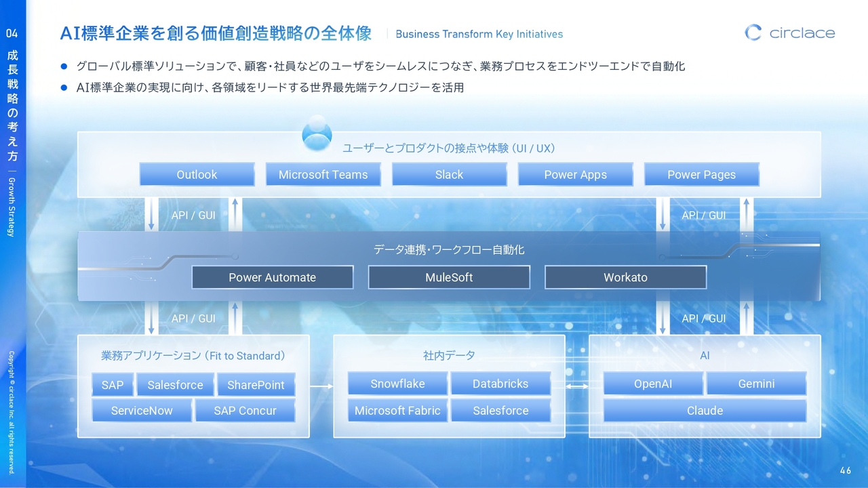The image size is (868, 488).
Task: Click the Slack box
Action: click(x=449, y=174)
